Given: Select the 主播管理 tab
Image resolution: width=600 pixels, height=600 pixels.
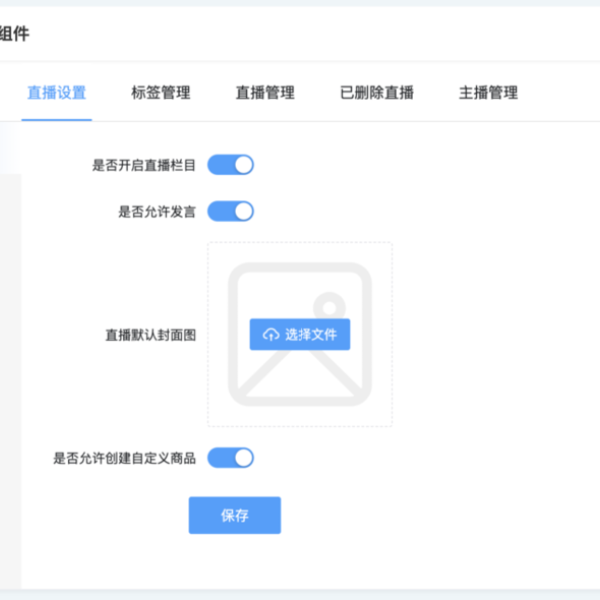Looking at the screenshot, I should coord(488,93).
